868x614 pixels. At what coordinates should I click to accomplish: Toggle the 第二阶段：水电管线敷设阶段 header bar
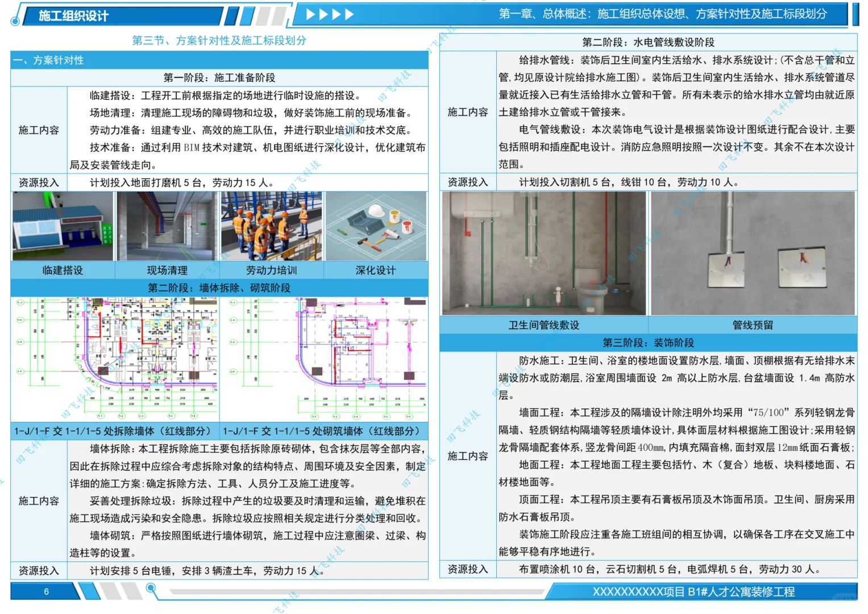click(650, 42)
